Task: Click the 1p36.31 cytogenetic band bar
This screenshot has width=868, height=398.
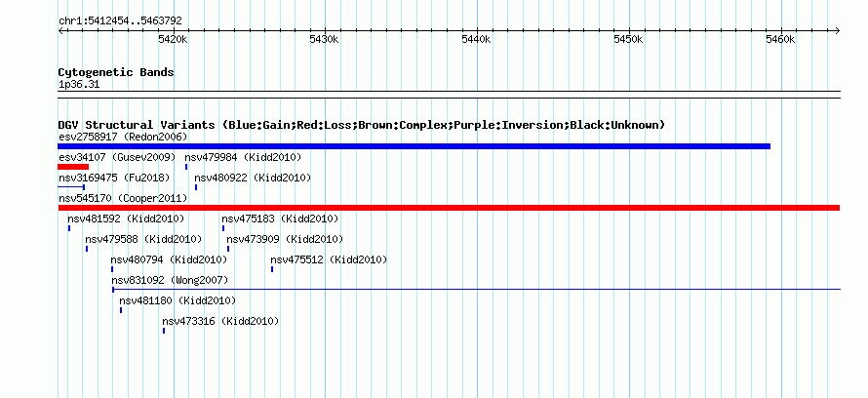Action: pyautogui.click(x=449, y=95)
